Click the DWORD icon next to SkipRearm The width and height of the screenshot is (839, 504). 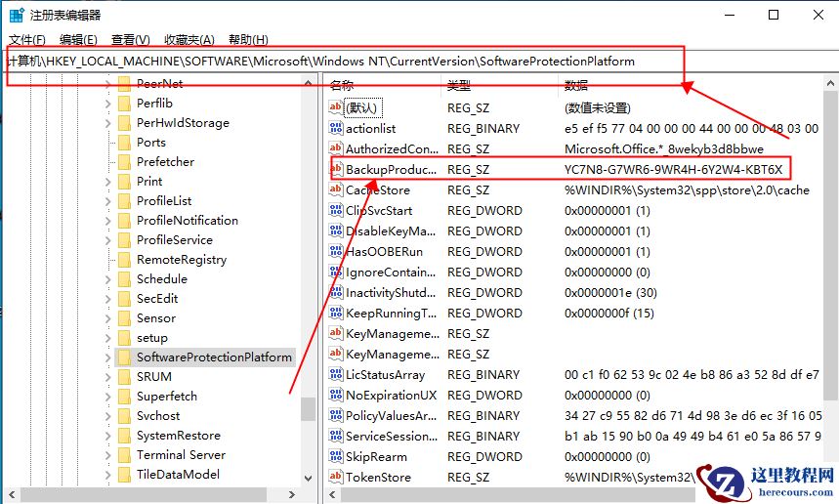pyautogui.click(x=335, y=456)
